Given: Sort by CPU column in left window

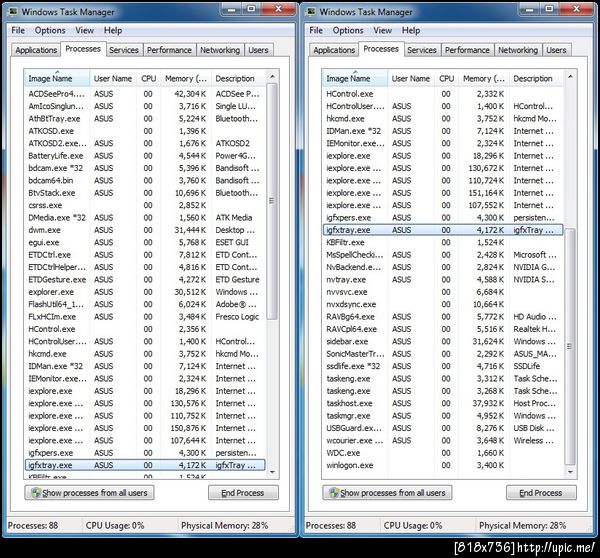Looking at the screenshot, I should (x=148, y=78).
